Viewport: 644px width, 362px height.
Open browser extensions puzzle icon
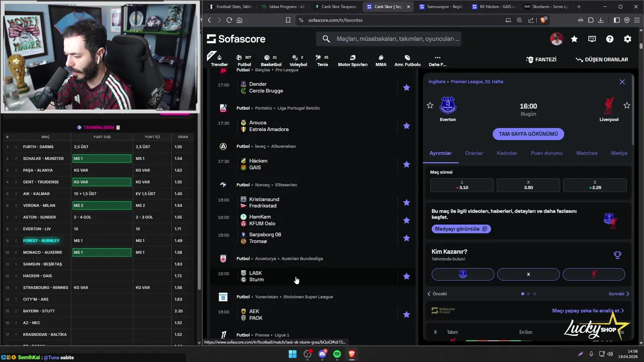coord(591,20)
